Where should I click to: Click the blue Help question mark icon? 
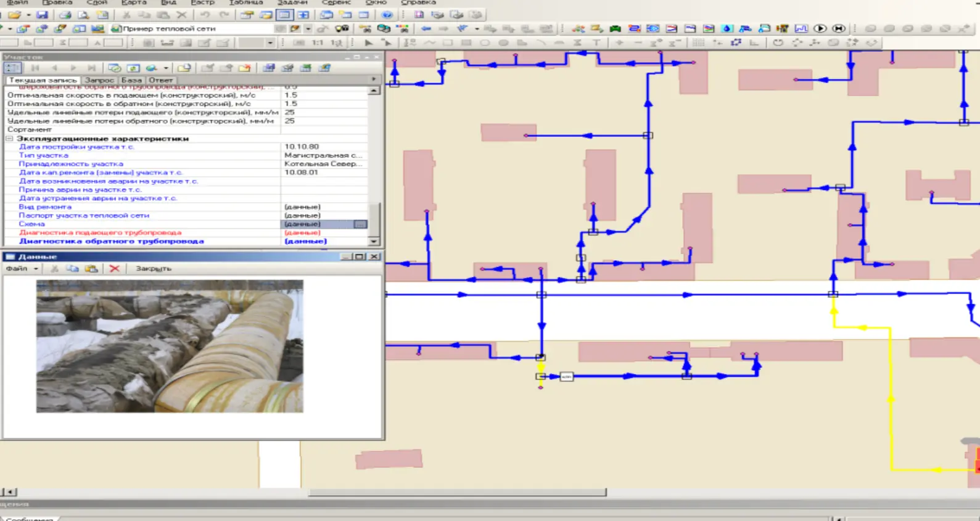click(x=387, y=15)
